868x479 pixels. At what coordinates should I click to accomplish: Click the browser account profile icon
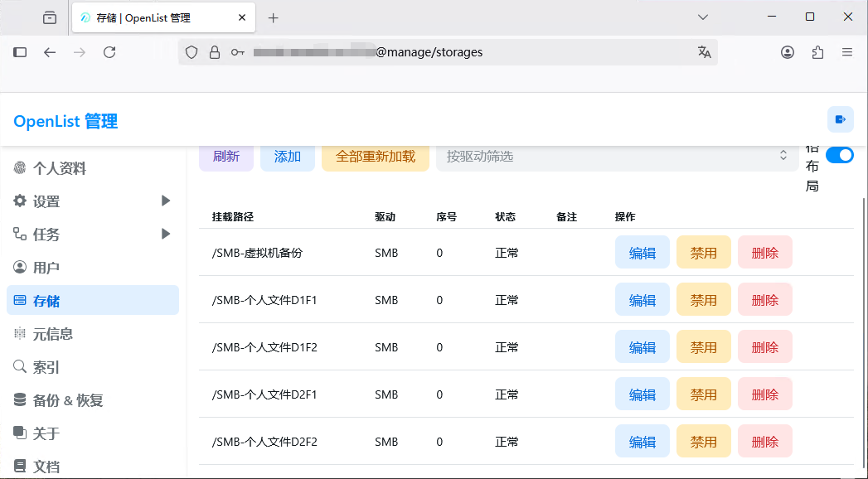(x=788, y=52)
